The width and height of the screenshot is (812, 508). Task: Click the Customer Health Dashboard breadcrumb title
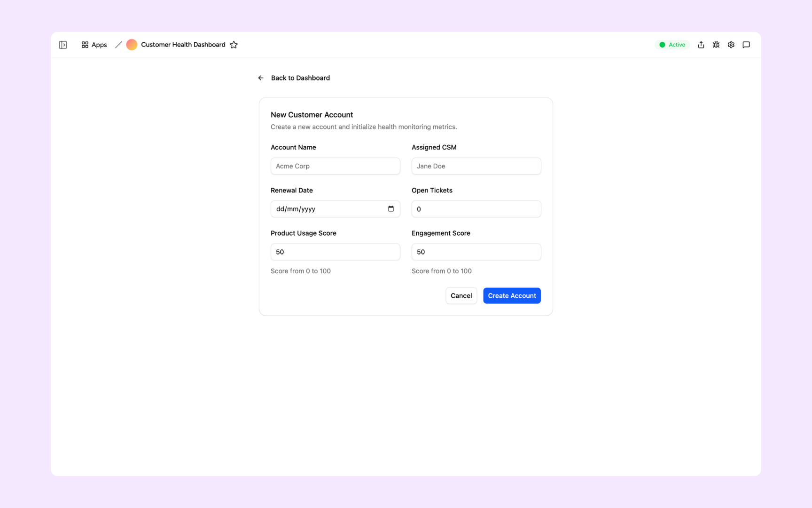tap(183, 45)
